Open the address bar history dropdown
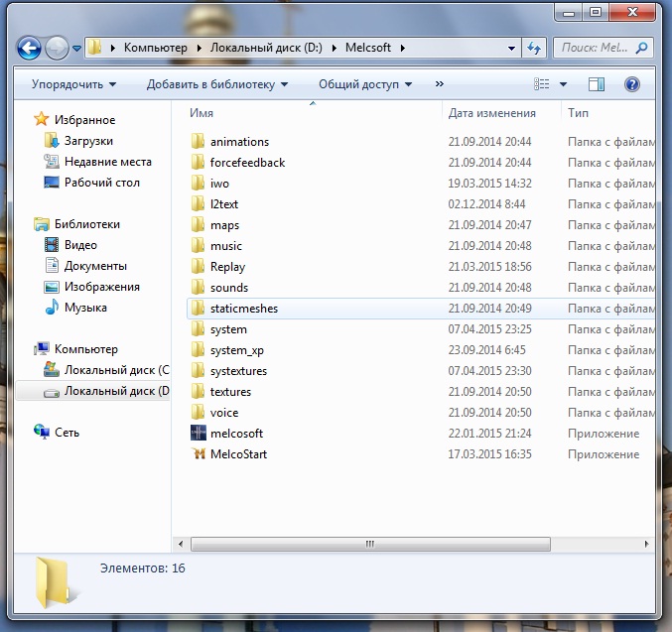Viewport: 672px width, 632px height. coord(511,48)
